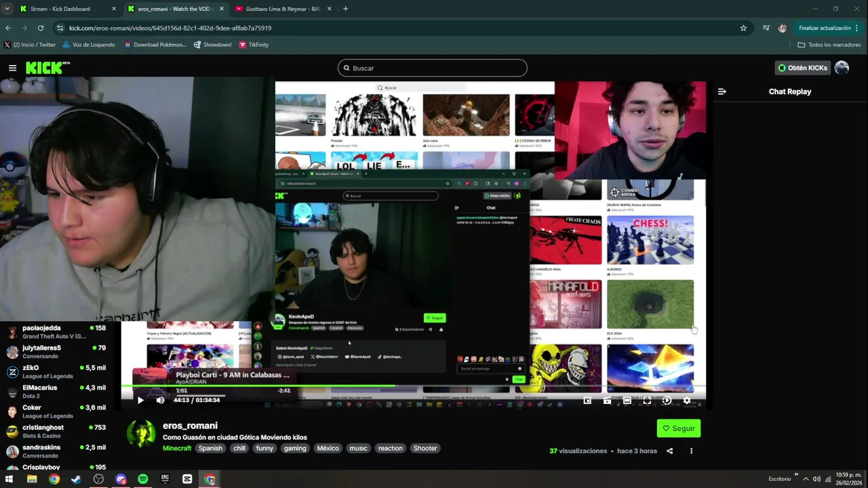Select the funny tag
Image resolution: width=868 pixels, height=488 pixels.
pos(264,448)
